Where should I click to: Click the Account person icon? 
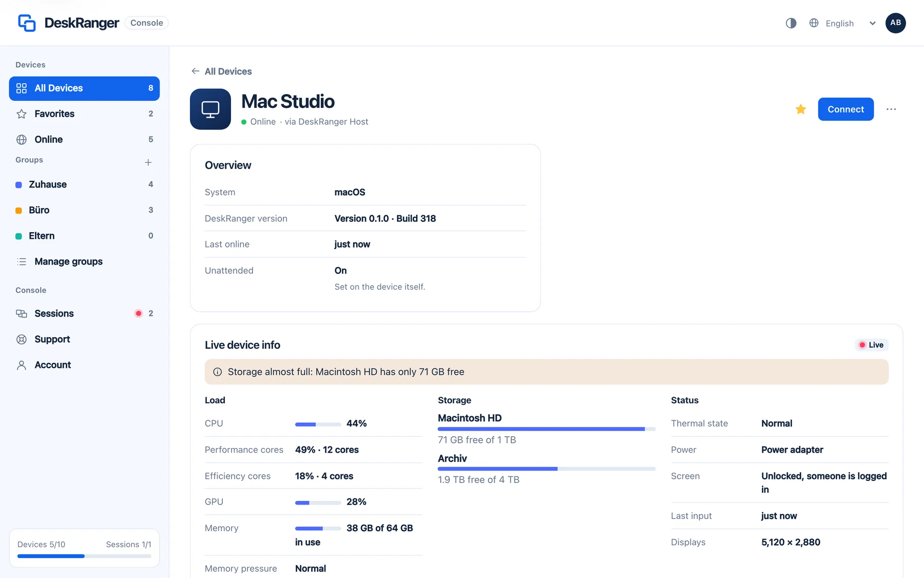pyautogui.click(x=22, y=365)
